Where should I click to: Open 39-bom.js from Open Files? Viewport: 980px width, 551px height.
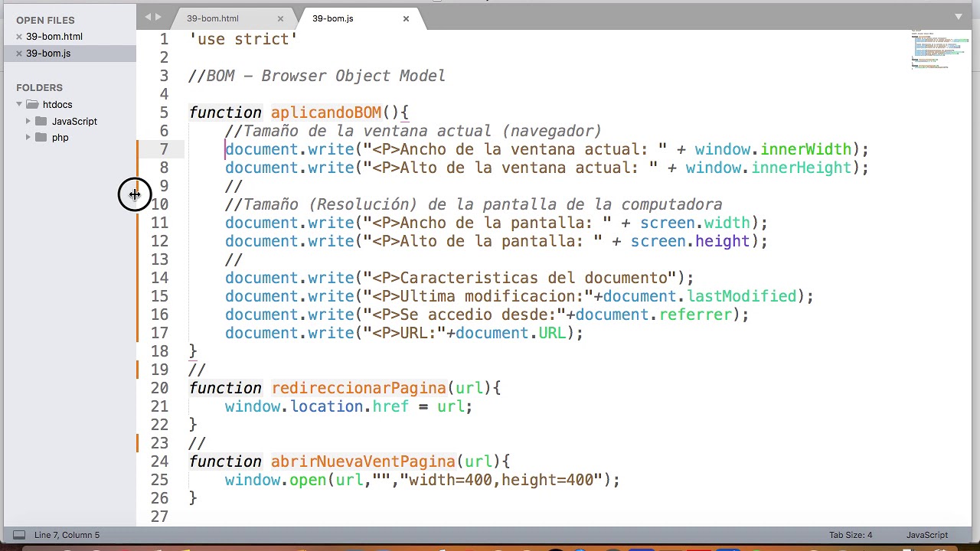(x=48, y=54)
